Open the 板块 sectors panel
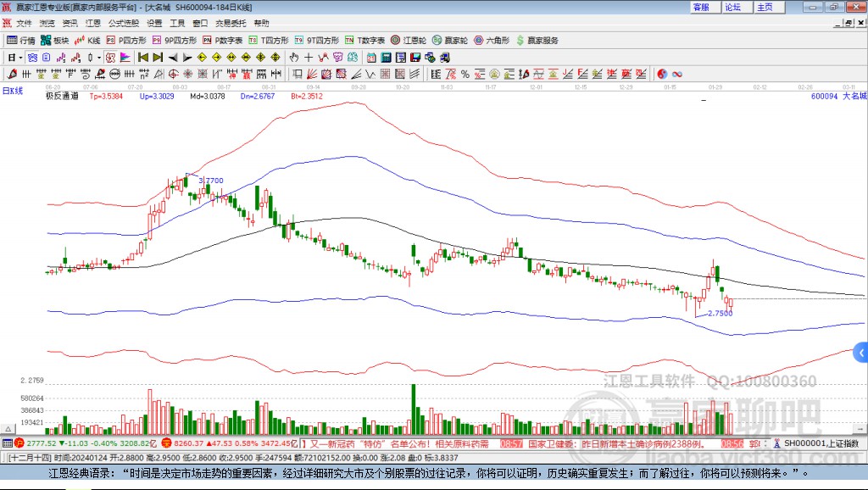Image resolution: width=868 pixels, height=490 pixels. click(x=54, y=40)
